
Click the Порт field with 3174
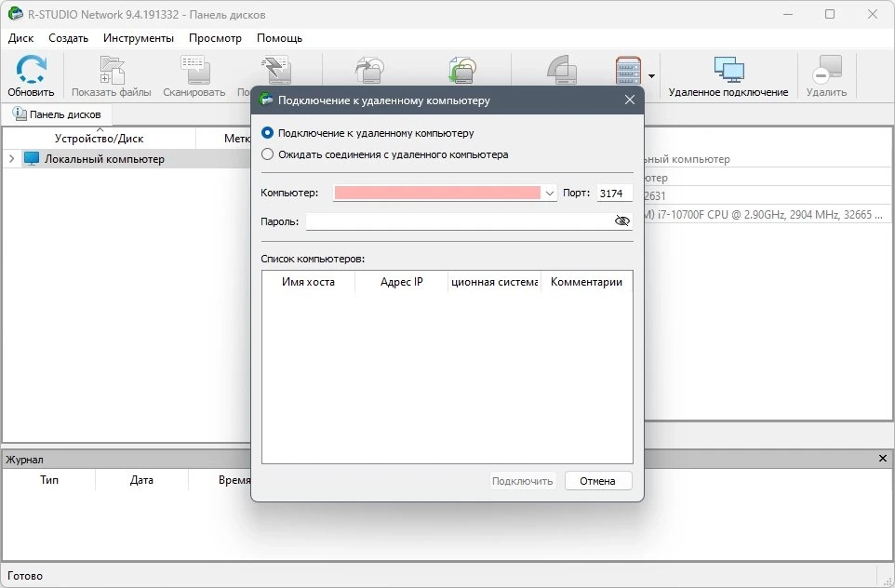(614, 193)
